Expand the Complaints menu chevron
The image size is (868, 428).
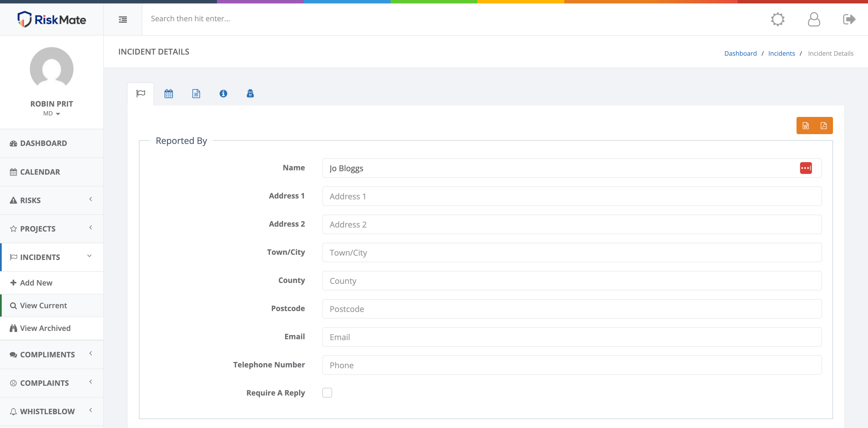point(91,382)
